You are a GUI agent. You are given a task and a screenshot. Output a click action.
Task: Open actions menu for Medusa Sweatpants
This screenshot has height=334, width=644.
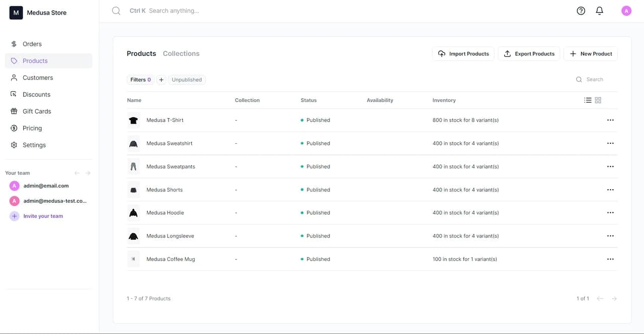610,166
